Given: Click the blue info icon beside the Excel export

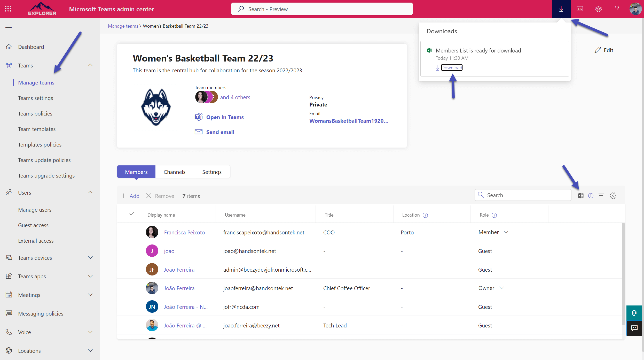Looking at the screenshot, I should click(591, 196).
